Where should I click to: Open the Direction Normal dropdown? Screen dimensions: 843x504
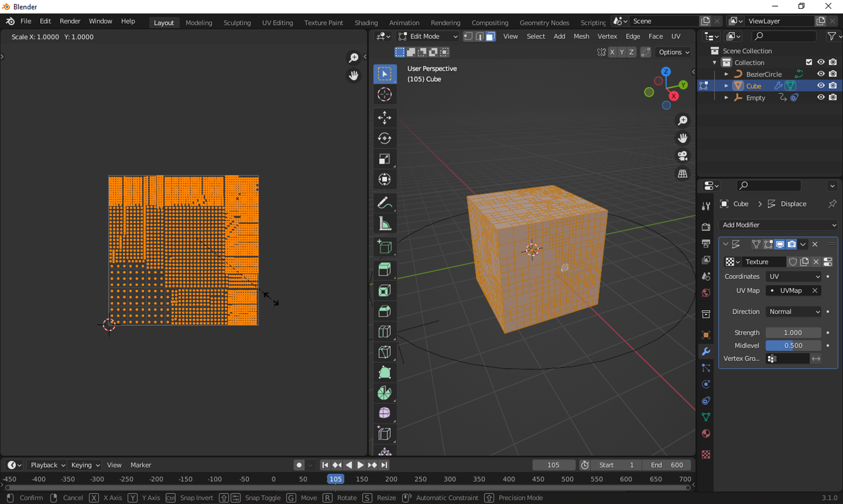793,311
